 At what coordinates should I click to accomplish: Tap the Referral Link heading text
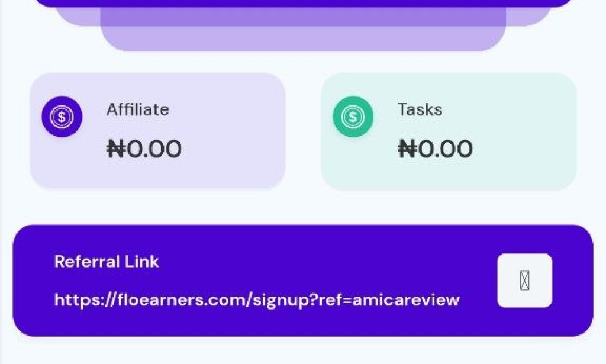click(x=107, y=261)
